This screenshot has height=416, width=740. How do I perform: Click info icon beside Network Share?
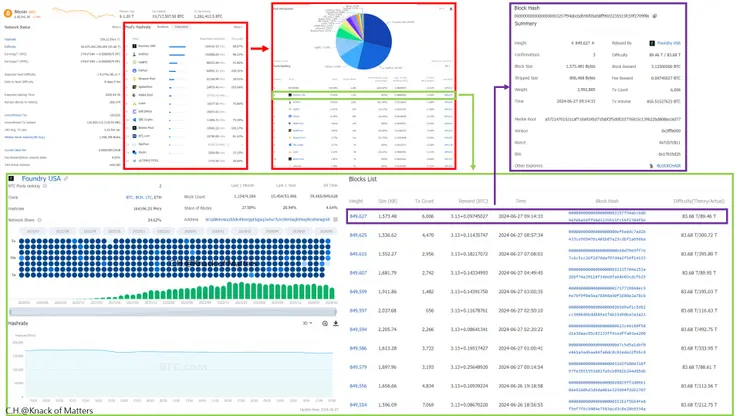point(40,220)
